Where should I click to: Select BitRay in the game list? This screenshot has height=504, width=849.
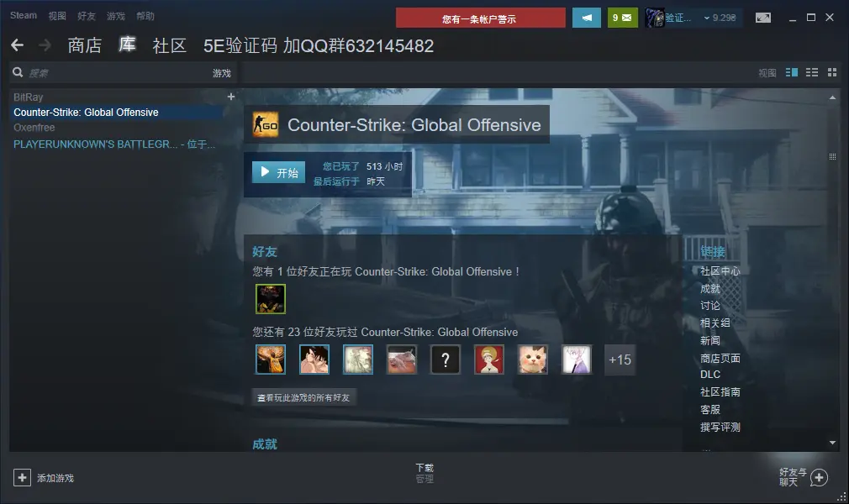point(28,97)
